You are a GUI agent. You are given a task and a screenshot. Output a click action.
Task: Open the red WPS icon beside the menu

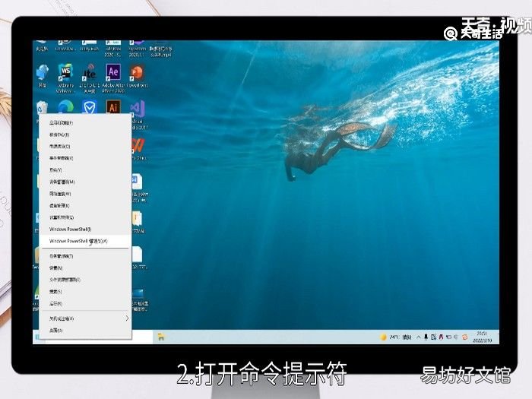(138, 148)
